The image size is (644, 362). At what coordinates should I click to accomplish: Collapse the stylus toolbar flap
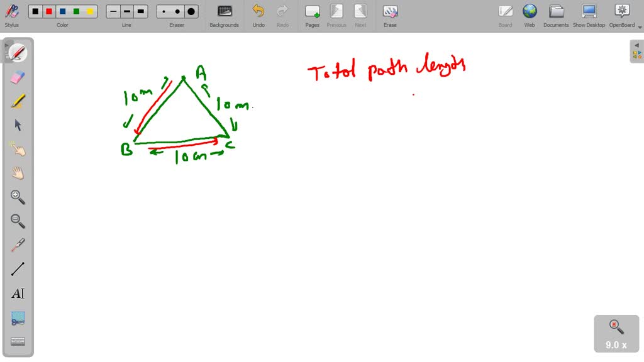8,45
